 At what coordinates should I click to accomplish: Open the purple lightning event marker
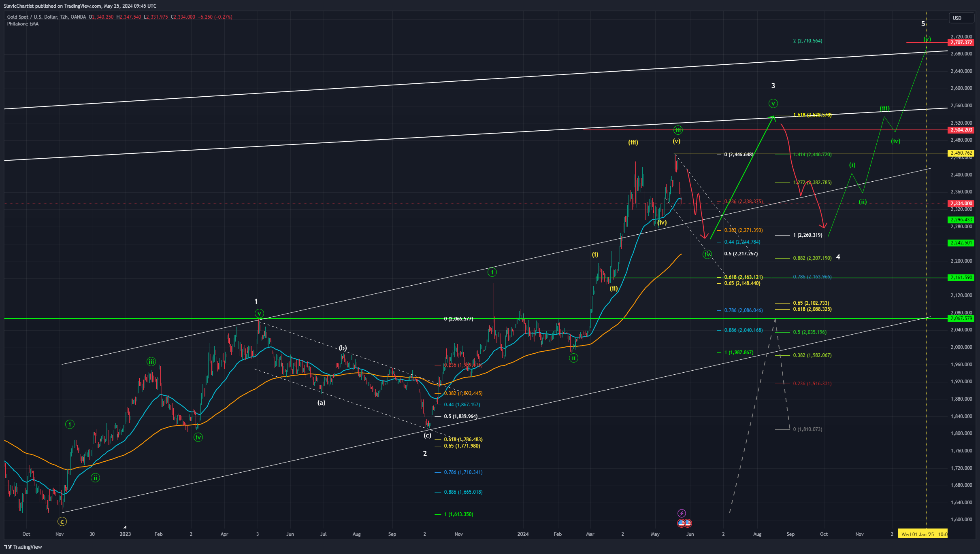coord(682,513)
